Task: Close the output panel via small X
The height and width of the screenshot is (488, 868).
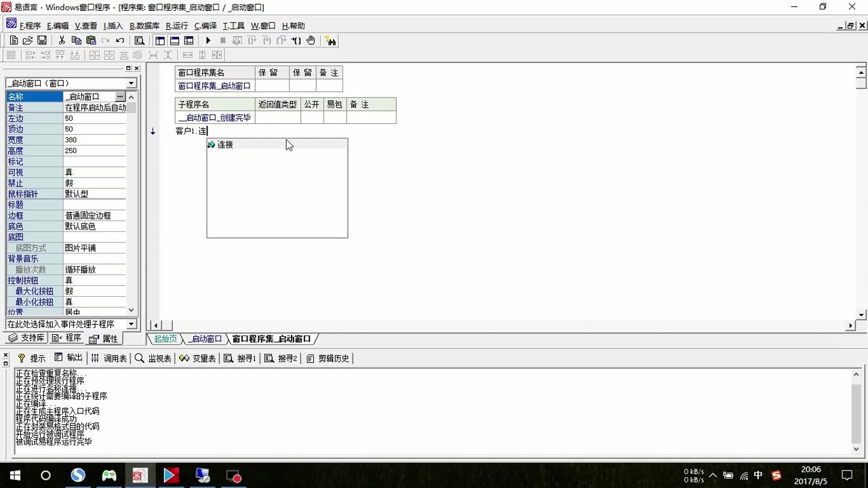Action: point(5,356)
